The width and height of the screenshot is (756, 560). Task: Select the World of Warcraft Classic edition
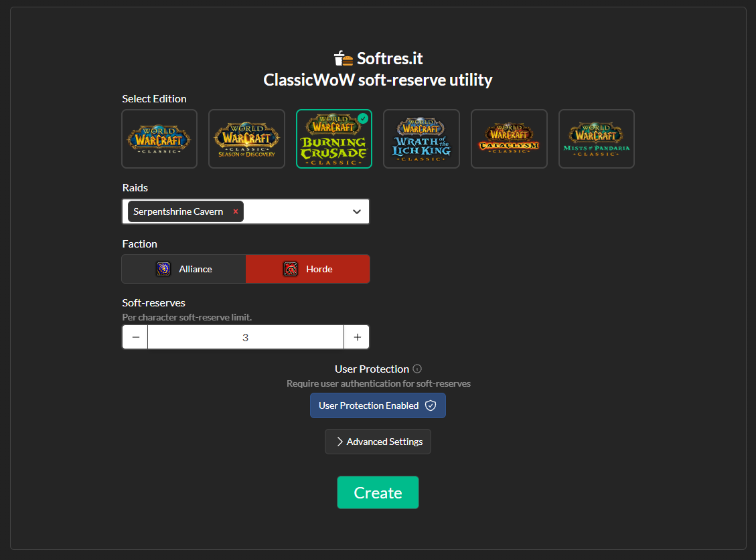click(159, 138)
